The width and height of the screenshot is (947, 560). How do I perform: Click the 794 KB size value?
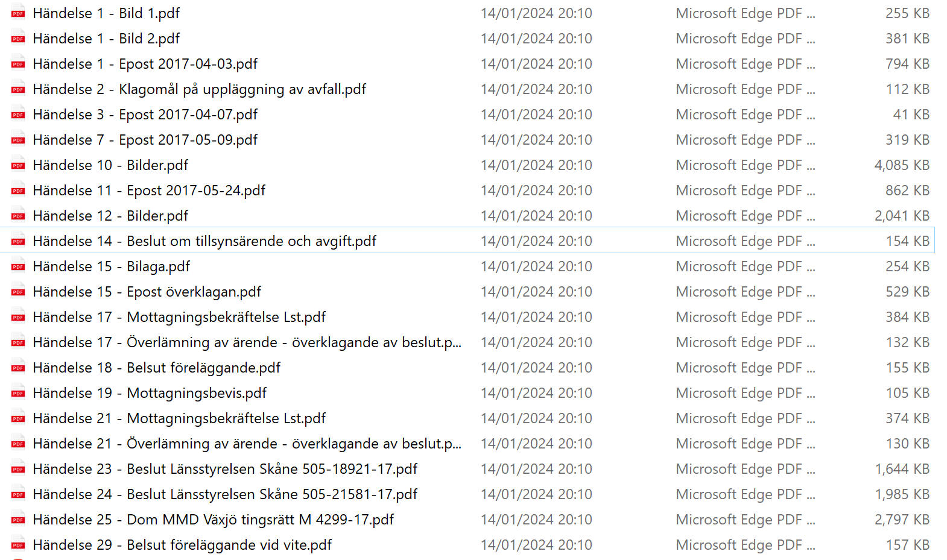(x=908, y=64)
